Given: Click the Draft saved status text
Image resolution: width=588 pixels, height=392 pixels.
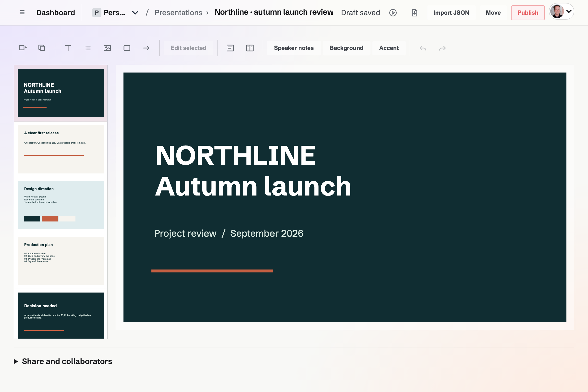Looking at the screenshot, I should click(x=360, y=12).
